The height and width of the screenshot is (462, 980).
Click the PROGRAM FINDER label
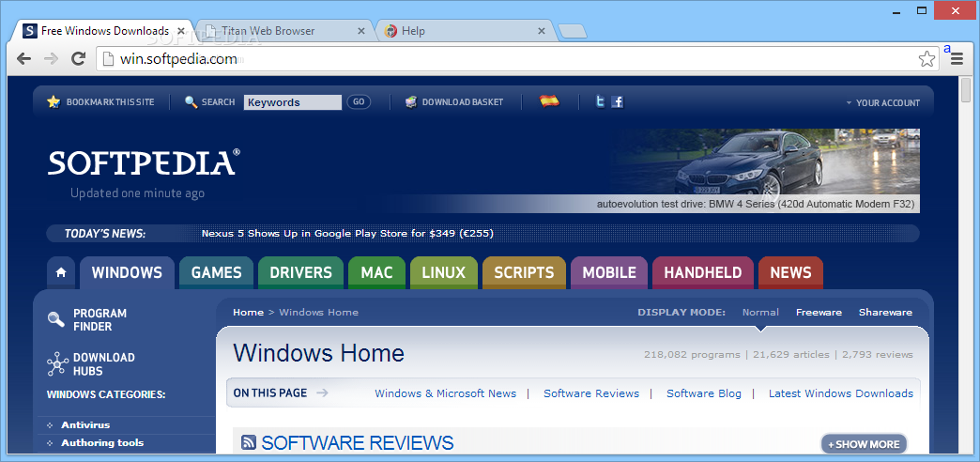pos(100,319)
